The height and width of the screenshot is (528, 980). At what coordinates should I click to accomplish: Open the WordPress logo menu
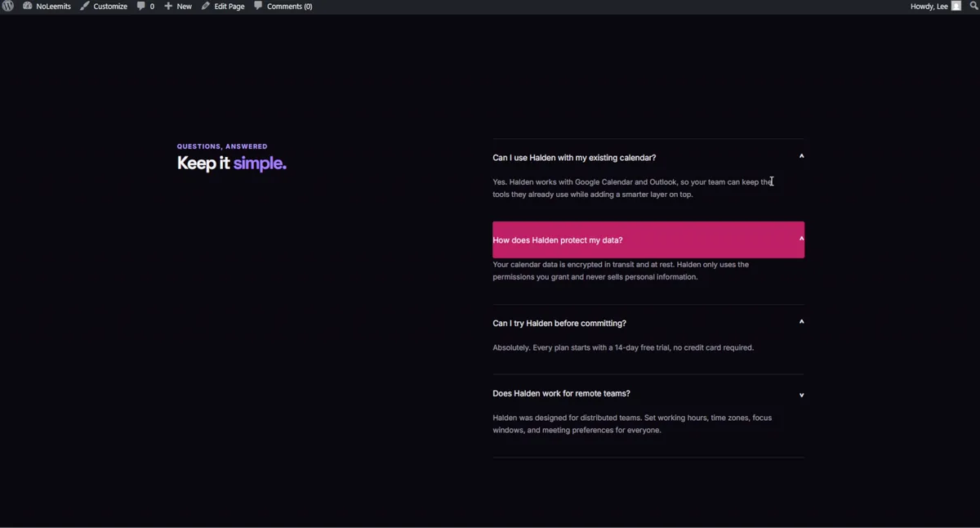click(x=8, y=6)
